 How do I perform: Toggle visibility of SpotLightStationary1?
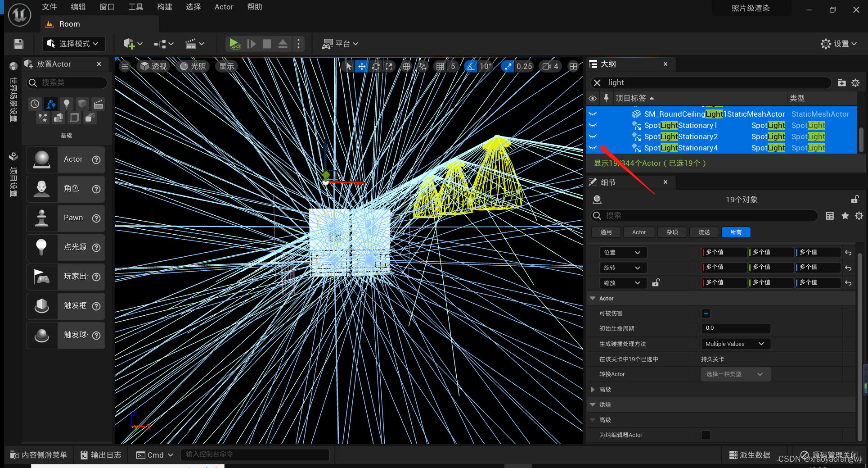coord(593,125)
